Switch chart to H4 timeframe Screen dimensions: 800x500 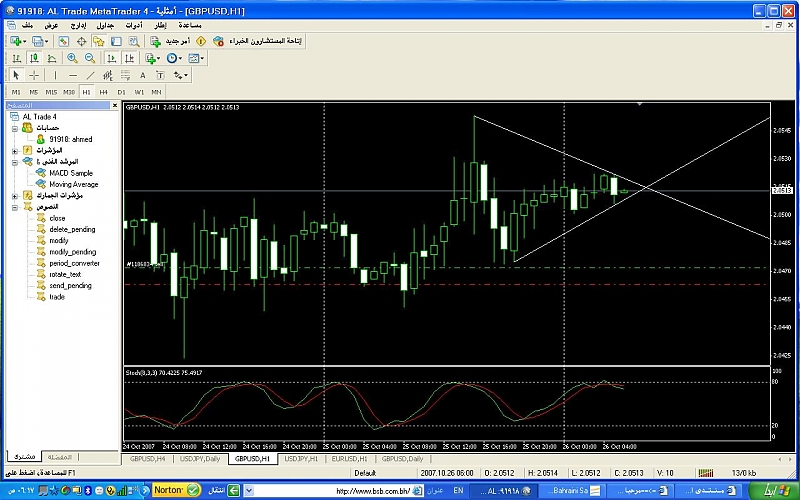[x=104, y=92]
